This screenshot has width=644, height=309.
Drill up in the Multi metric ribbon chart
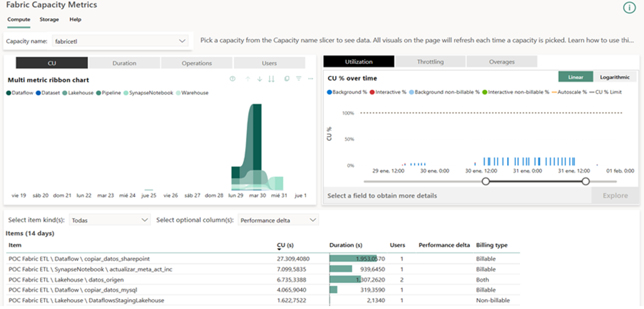(x=248, y=79)
